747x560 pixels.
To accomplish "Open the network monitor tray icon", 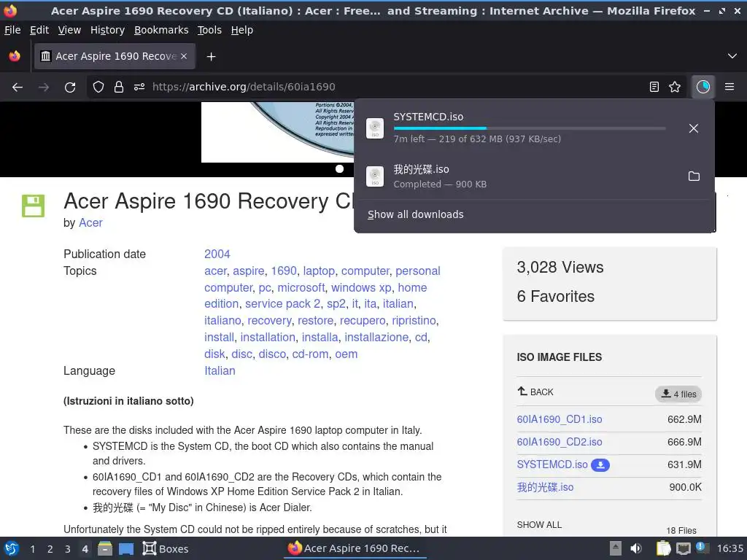I will (684, 548).
